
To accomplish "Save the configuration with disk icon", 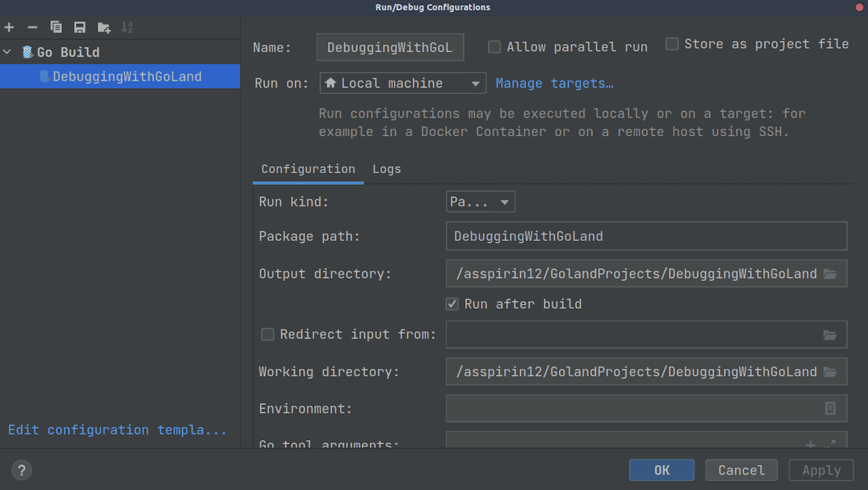I will pyautogui.click(x=80, y=27).
